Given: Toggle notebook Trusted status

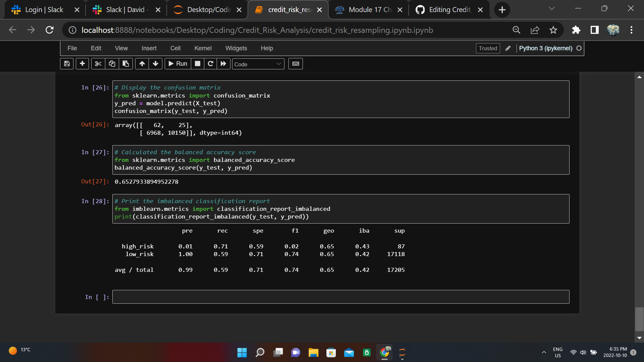Looking at the screenshot, I should pos(487,48).
